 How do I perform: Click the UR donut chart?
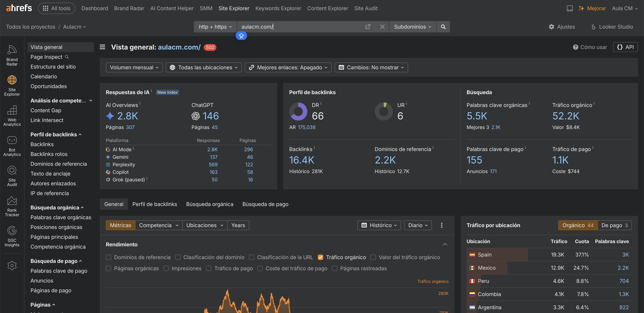(x=384, y=111)
